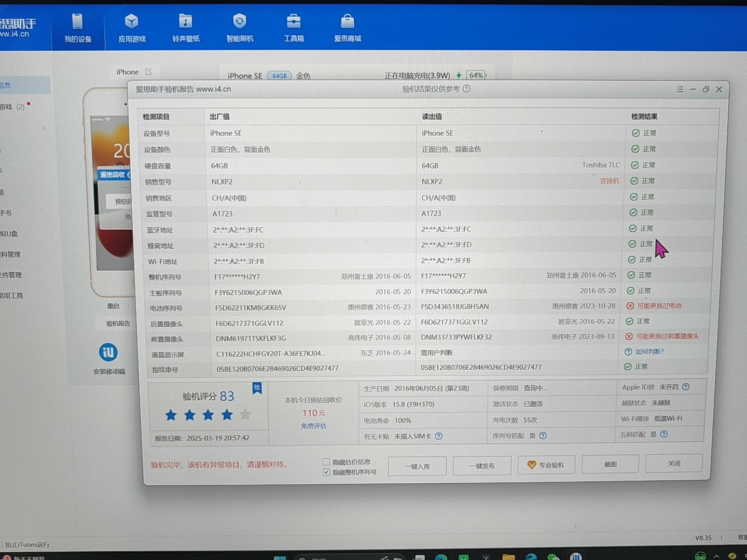Image resolution: width=747 pixels, height=560 pixels.
Task: Toggle the 隐藏估价信息 checkbox
Action: 326,461
